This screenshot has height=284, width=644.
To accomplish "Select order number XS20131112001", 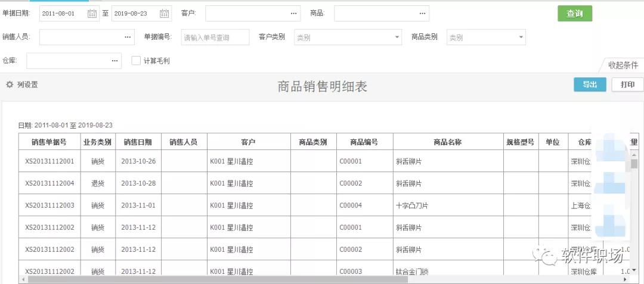I will [x=49, y=161].
